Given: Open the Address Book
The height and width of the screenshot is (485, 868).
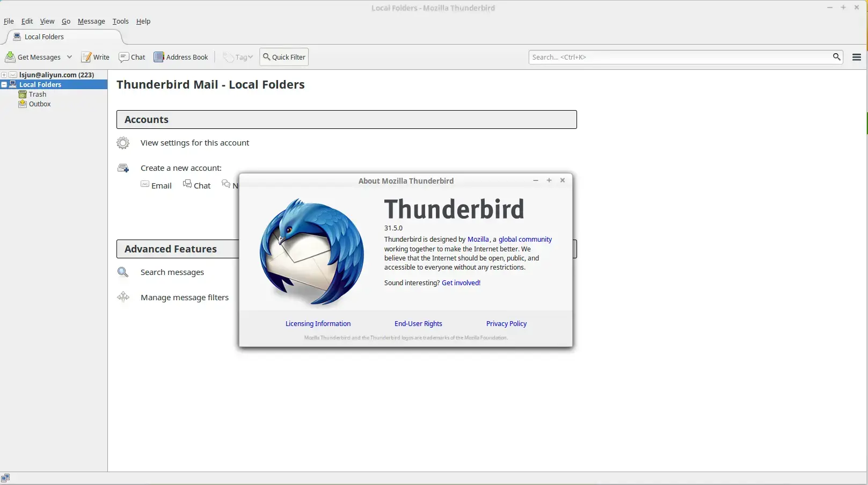Looking at the screenshot, I should click(x=181, y=57).
